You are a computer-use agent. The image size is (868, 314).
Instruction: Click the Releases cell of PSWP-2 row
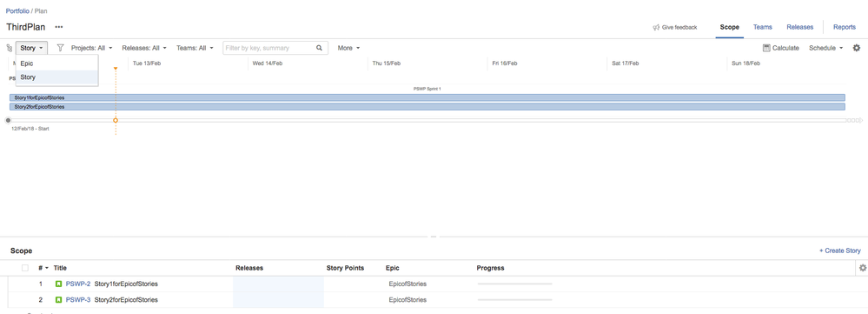pos(278,284)
